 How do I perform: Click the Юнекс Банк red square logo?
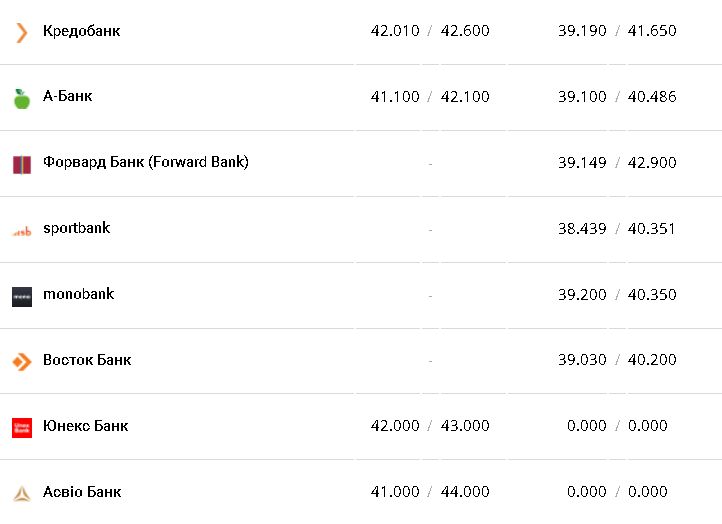(x=22, y=427)
